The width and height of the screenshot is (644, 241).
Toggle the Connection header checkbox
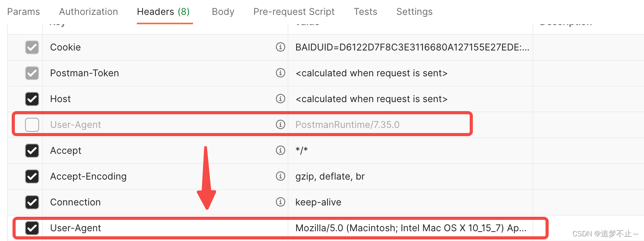[32, 202]
